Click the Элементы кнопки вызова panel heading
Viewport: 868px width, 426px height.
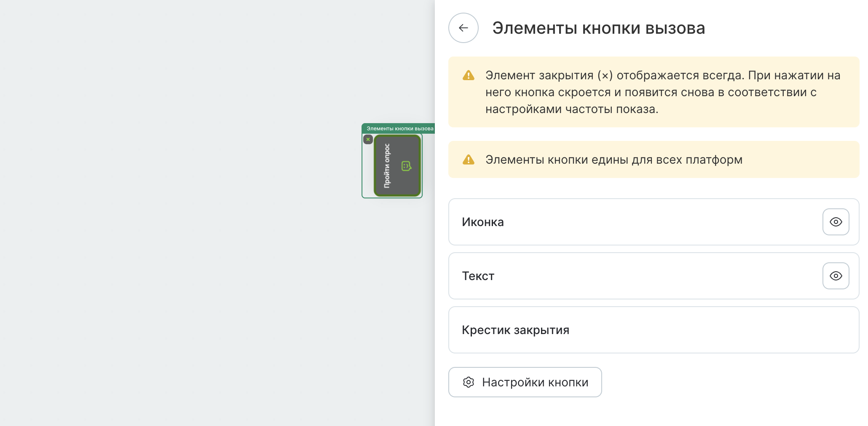coord(598,28)
